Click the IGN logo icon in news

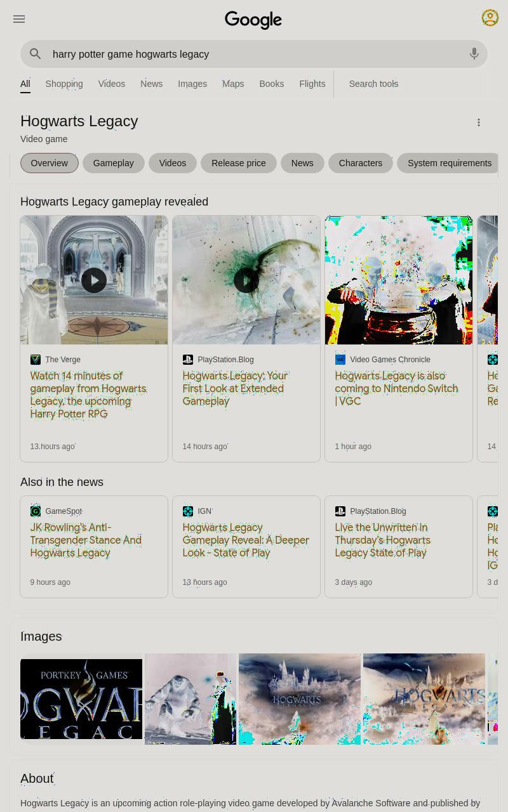point(188,511)
